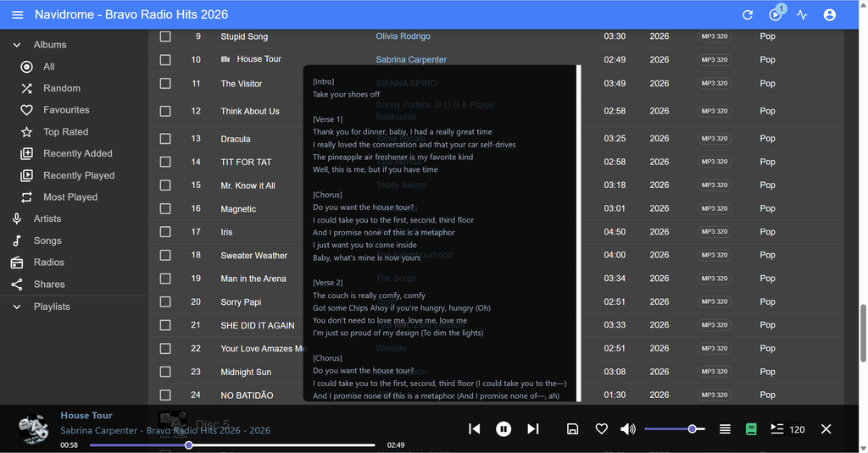
Task: Open House Tour title in player bar
Action: tap(86, 416)
